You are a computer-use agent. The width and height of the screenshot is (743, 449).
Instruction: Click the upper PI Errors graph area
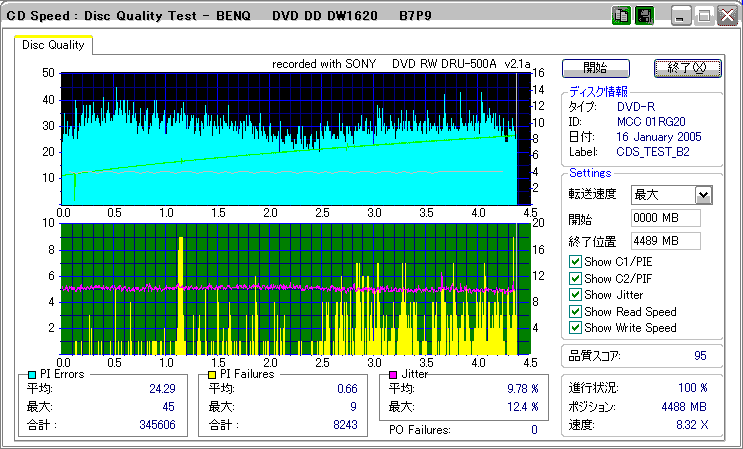288,138
